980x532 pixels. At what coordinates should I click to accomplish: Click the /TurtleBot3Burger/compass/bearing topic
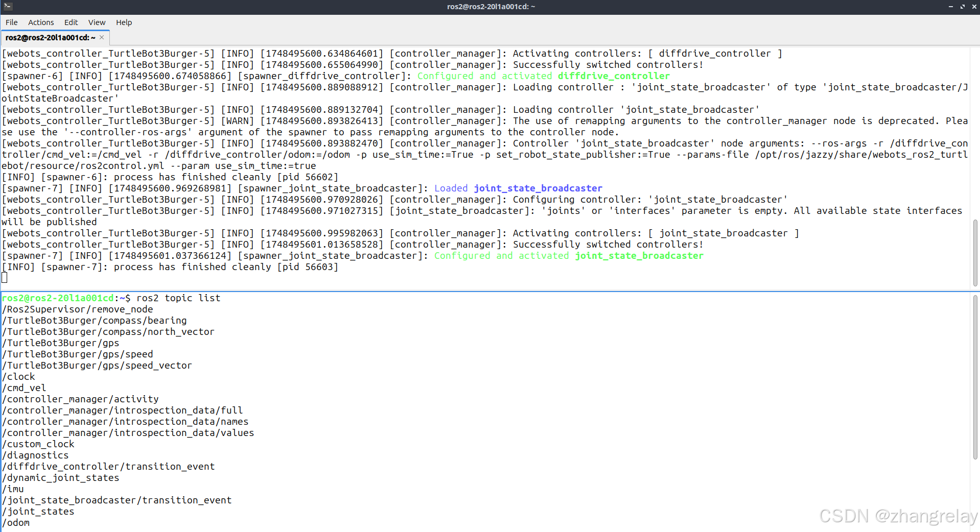click(x=95, y=321)
